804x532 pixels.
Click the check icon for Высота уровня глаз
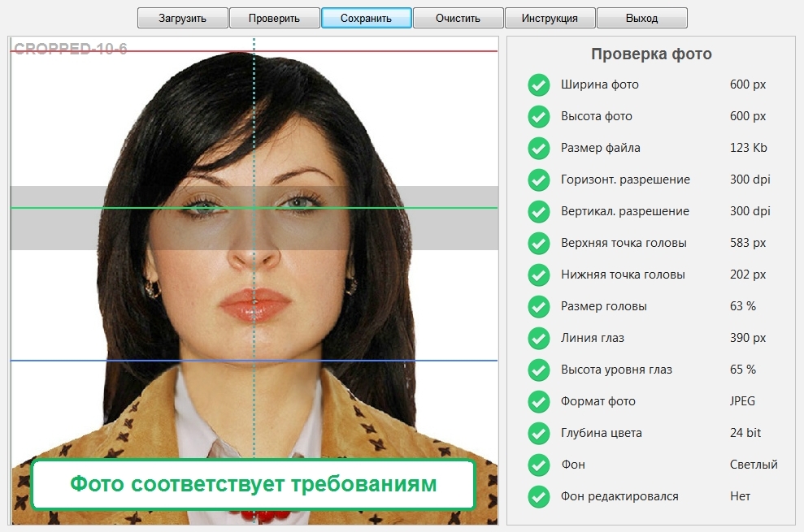point(539,370)
